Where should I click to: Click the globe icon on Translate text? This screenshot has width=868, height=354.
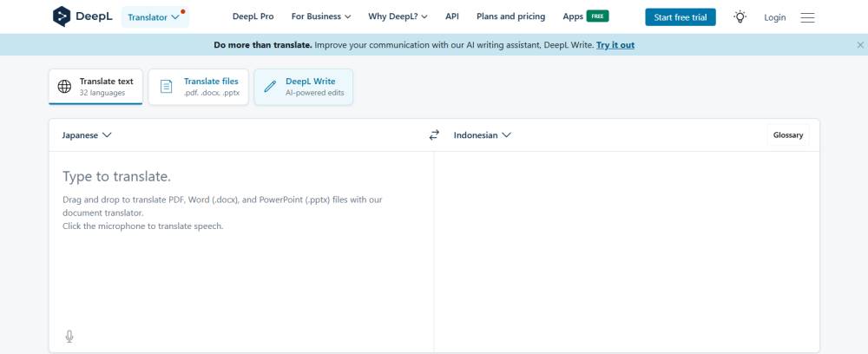[65, 87]
